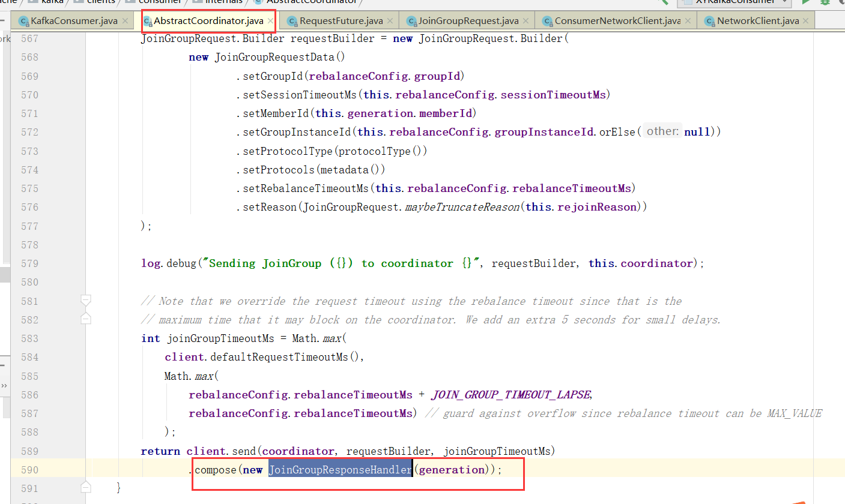Click "setSessionTimeoutMs" on line 570

(300, 95)
